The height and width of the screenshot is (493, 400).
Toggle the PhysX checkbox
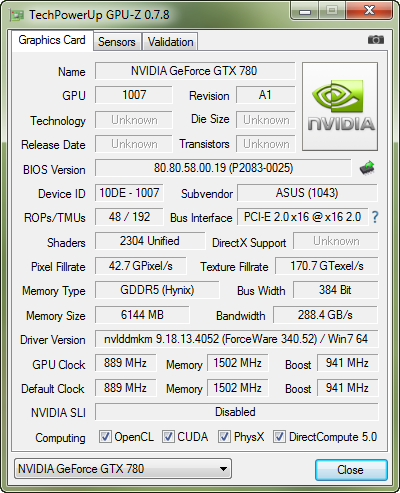[x=224, y=436]
